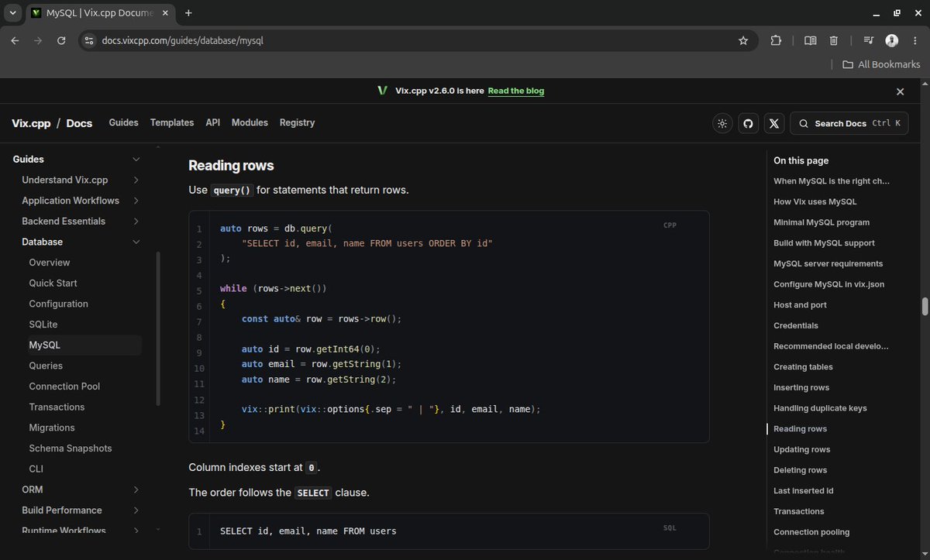930x560 pixels.
Task: Jump to Last inserted id section
Action: [804, 491]
